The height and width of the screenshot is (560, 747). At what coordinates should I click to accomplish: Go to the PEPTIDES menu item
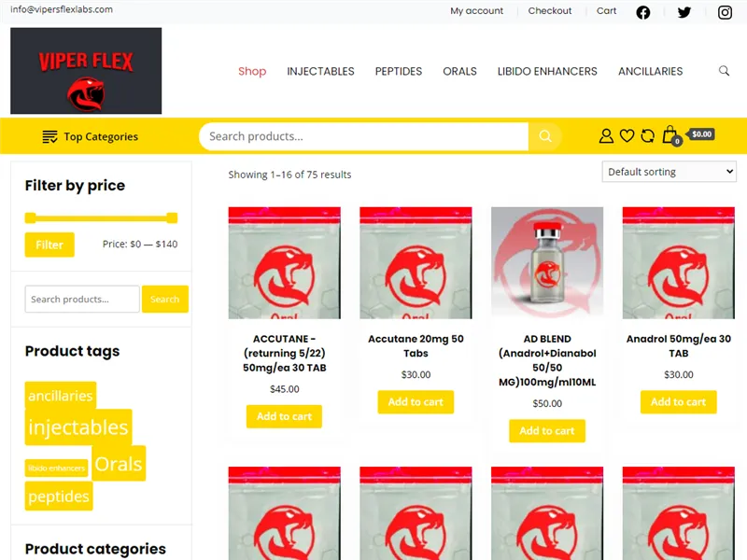coord(399,72)
